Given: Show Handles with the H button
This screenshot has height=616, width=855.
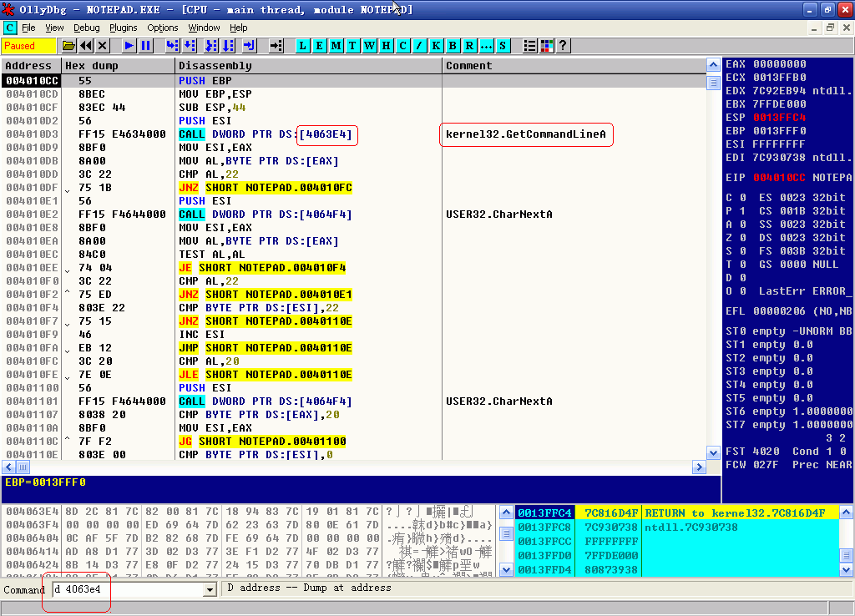Looking at the screenshot, I should (x=386, y=46).
